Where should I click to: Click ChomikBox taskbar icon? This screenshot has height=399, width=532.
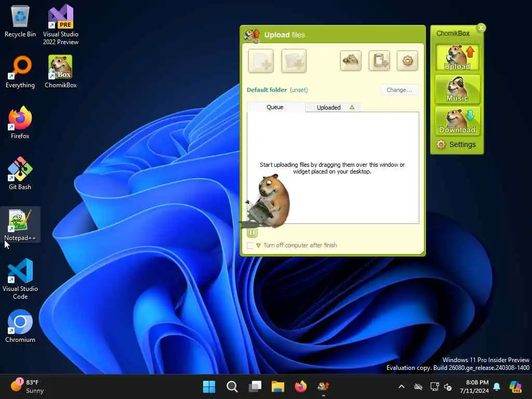(x=323, y=387)
